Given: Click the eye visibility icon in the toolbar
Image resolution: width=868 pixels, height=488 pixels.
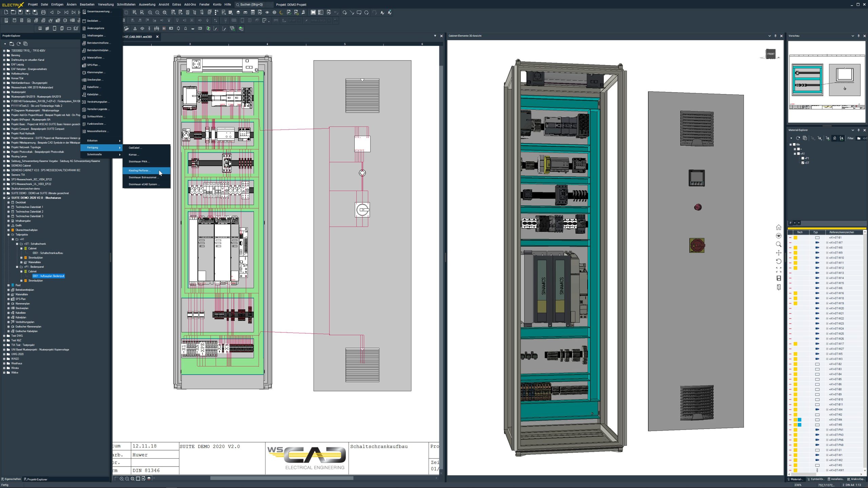Looking at the screenshot, I should (267, 13).
